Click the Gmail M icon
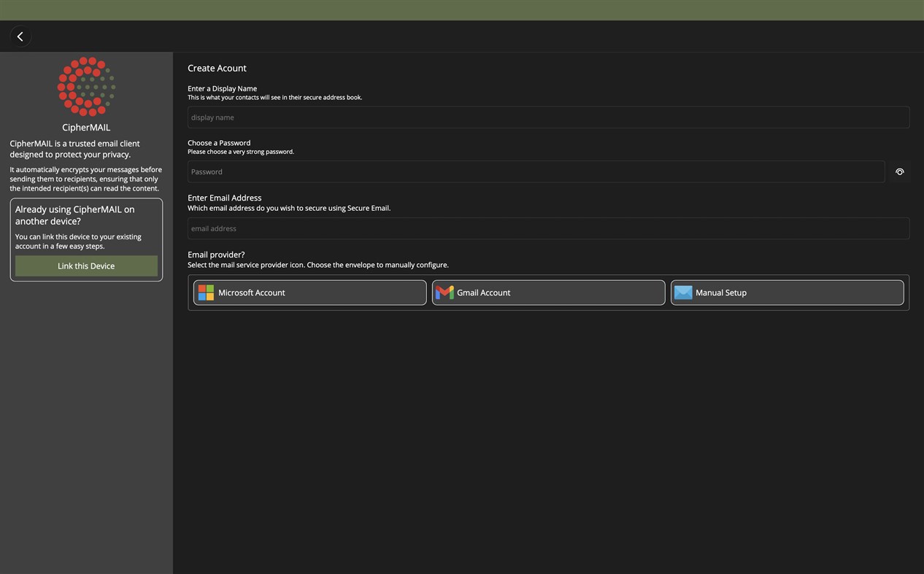 tap(444, 292)
